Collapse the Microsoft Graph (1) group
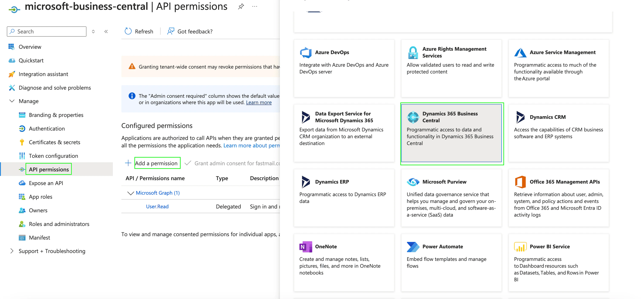Viewport: 644px width, 299px height. click(131, 193)
